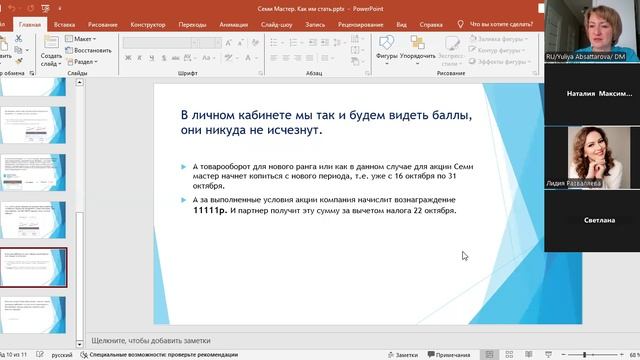640x360 pixels.
Task: Click the notes pane placeholder text
Action: pos(151,340)
